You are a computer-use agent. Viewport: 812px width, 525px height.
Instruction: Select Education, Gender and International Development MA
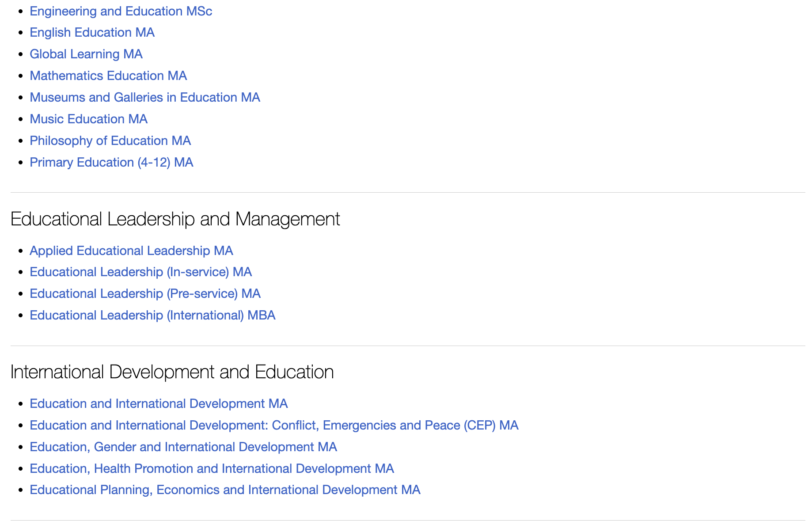pos(183,447)
